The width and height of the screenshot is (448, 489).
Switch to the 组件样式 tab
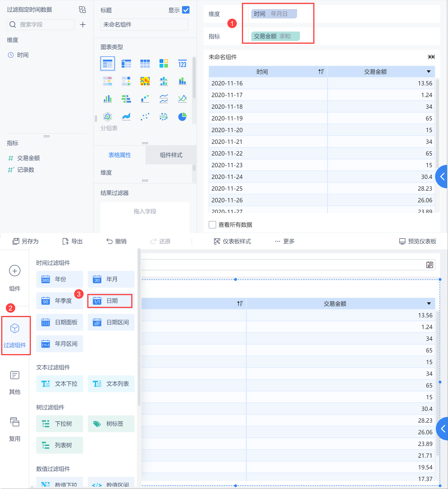point(171,155)
